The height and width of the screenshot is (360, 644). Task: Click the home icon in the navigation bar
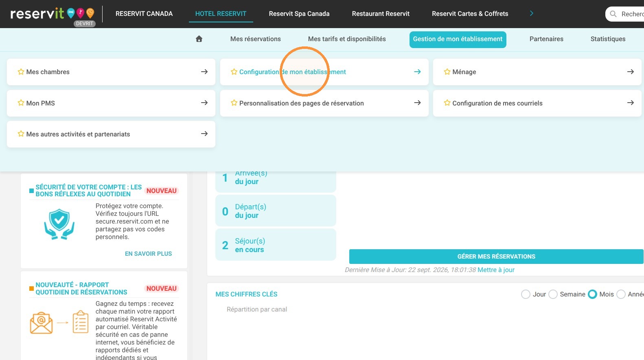click(x=199, y=39)
